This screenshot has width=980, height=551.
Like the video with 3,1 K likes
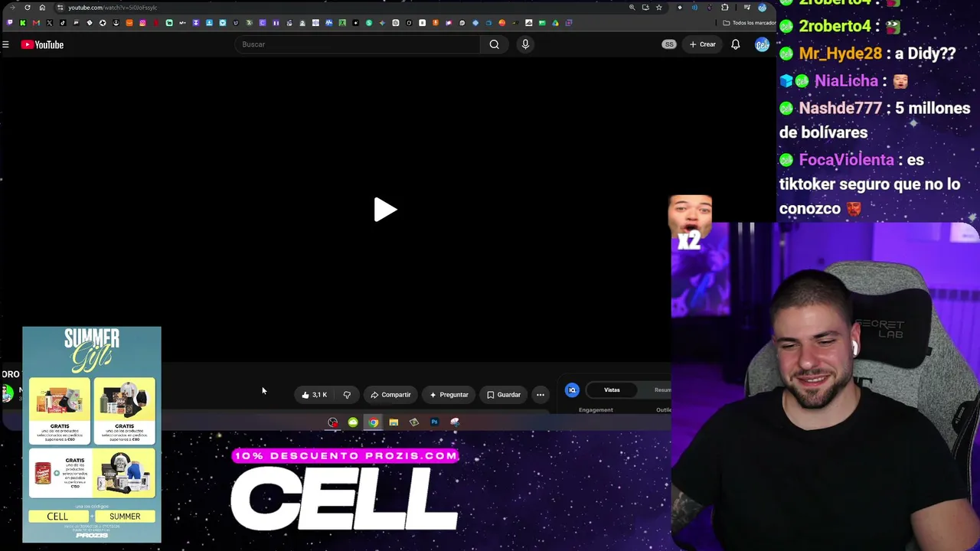pyautogui.click(x=315, y=395)
